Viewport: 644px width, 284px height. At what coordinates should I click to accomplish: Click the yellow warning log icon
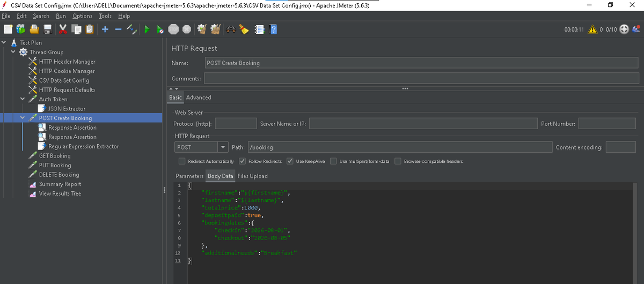tap(593, 29)
